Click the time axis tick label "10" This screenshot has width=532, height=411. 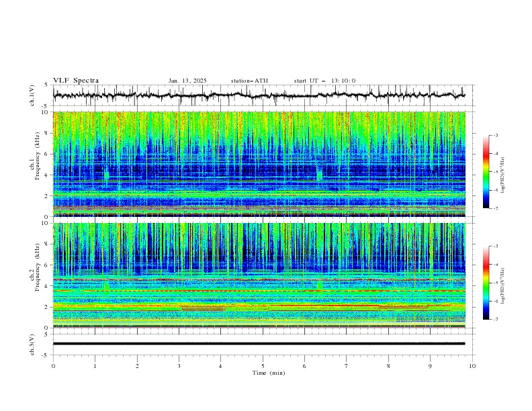[x=472, y=366]
